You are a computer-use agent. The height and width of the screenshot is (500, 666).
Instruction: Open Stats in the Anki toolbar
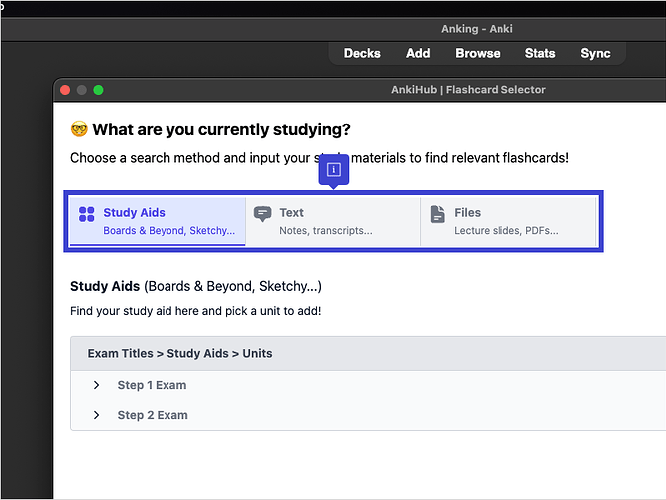coord(540,53)
